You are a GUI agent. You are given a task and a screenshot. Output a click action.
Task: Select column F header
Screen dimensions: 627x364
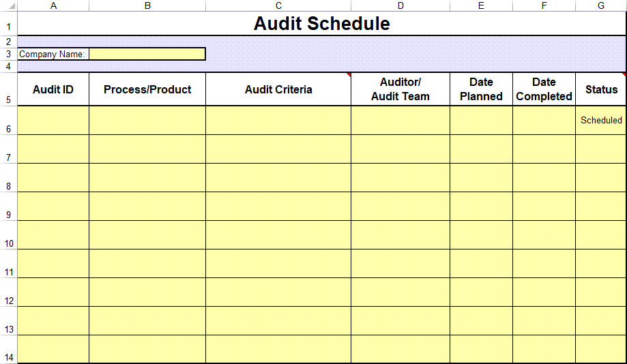pyautogui.click(x=544, y=5)
